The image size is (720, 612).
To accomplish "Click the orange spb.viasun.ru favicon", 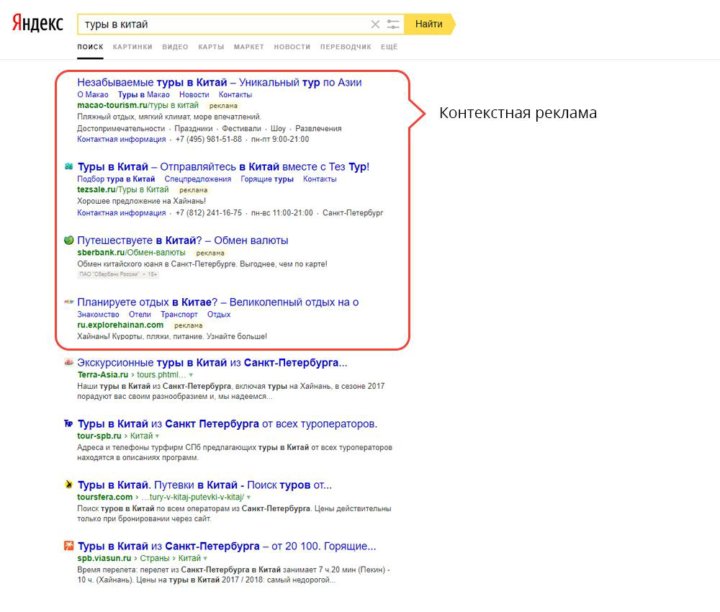I will coord(68,546).
